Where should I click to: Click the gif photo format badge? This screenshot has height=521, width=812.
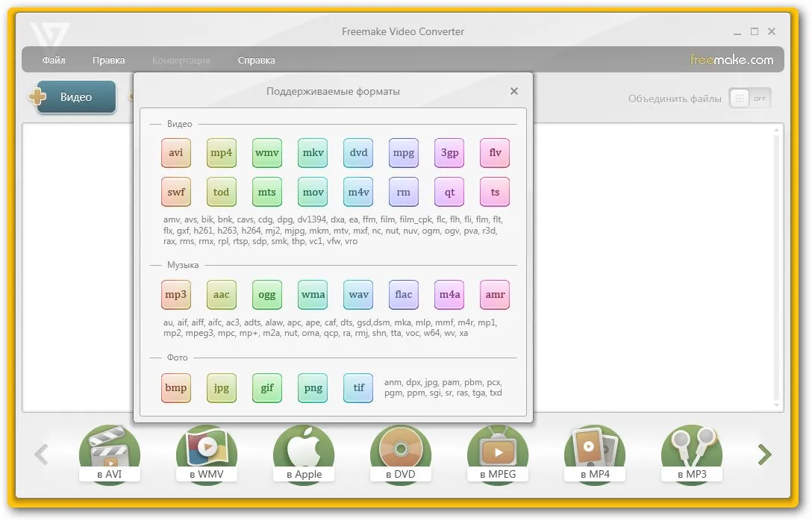point(267,388)
